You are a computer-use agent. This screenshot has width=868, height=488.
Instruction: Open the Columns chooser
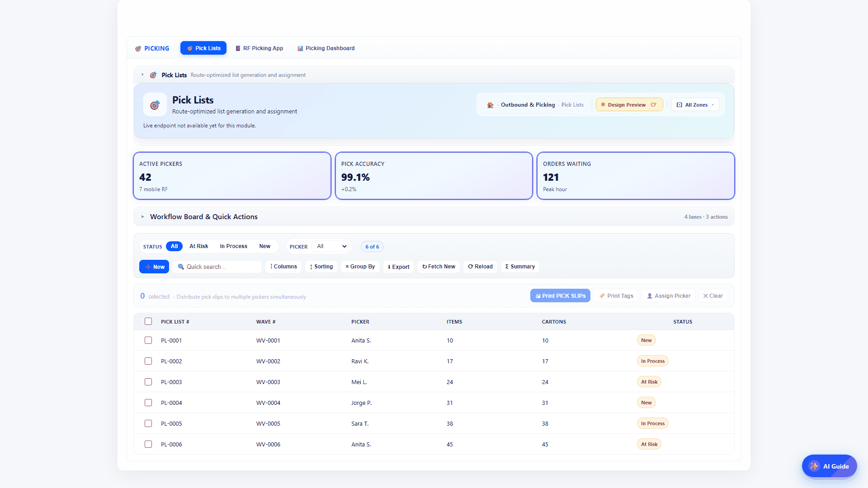tap(283, 267)
